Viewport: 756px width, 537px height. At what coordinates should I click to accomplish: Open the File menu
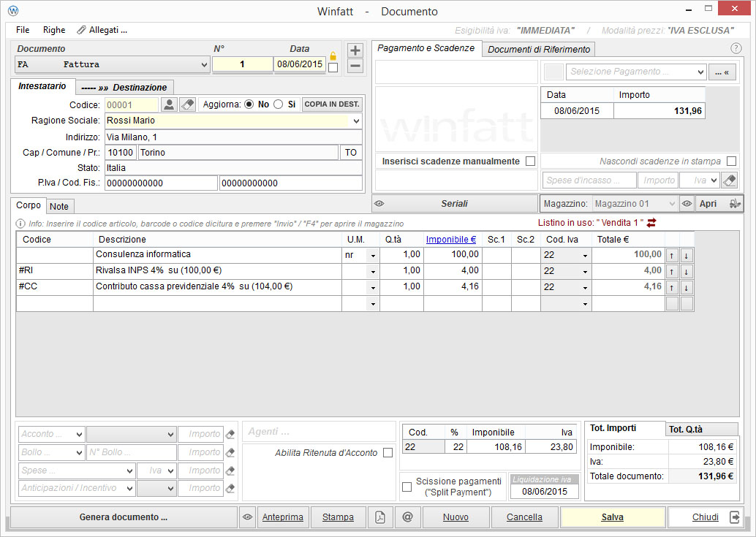coord(23,30)
